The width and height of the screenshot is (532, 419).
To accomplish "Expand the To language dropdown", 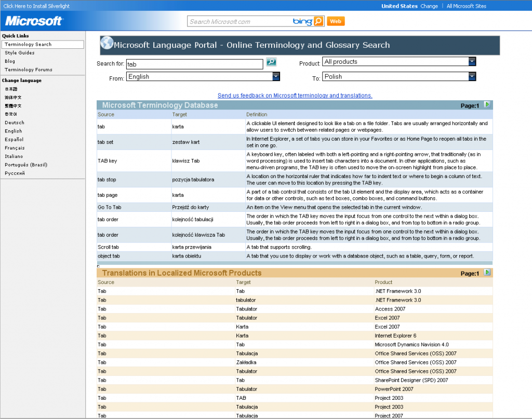I will pos(472,76).
